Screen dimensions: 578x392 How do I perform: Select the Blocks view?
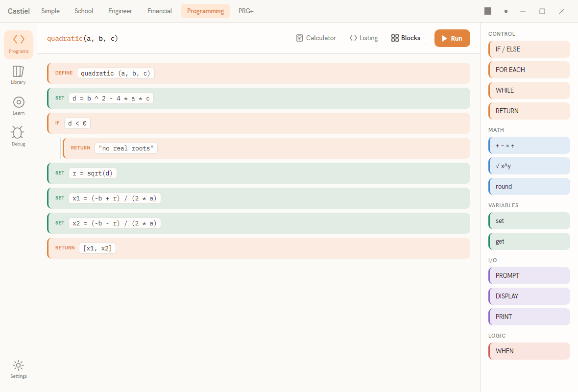click(x=406, y=38)
